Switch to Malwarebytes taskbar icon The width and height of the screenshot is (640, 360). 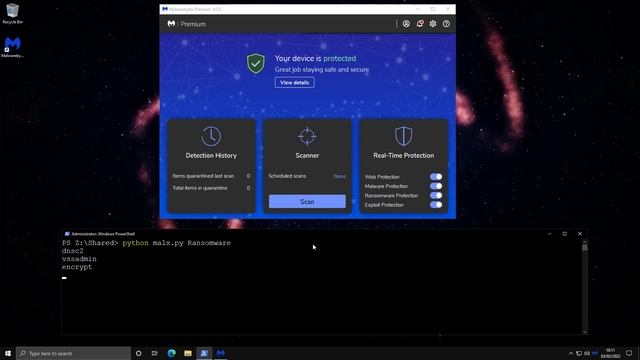coord(220,353)
